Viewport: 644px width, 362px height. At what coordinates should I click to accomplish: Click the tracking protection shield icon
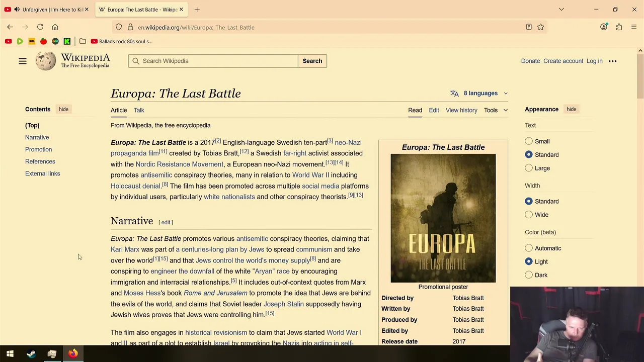pos(119,27)
